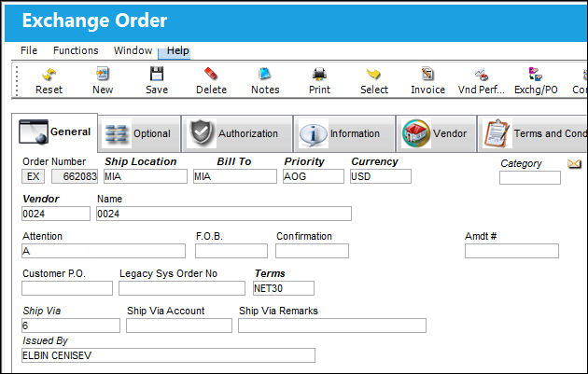This screenshot has height=374, width=588.
Task: Click the Amdt # input field
Action: tap(511, 251)
